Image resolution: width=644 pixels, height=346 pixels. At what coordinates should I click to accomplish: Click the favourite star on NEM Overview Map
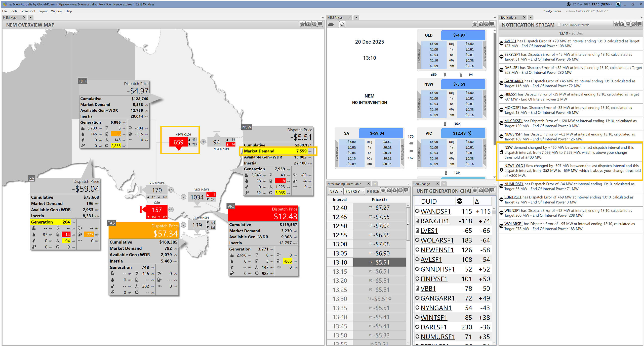coord(302,24)
